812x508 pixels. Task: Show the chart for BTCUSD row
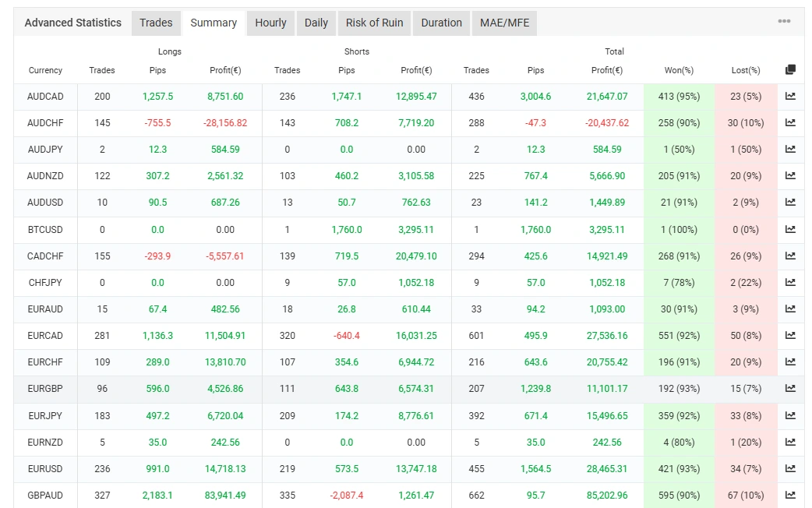790,229
